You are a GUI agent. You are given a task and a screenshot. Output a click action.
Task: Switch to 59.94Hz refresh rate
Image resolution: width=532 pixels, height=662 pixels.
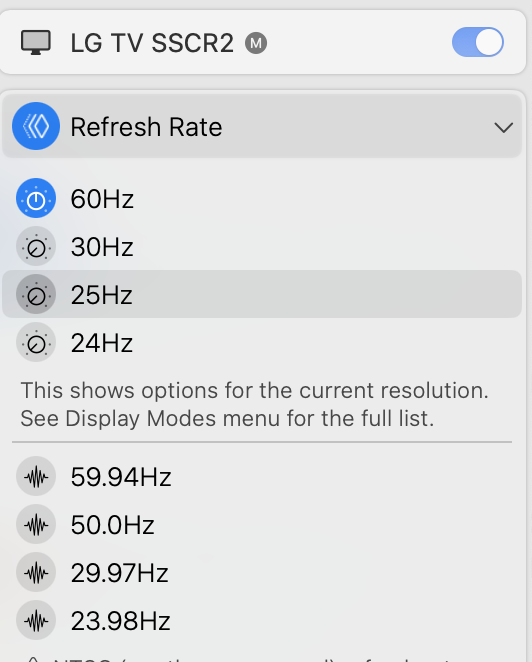(262, 477)
